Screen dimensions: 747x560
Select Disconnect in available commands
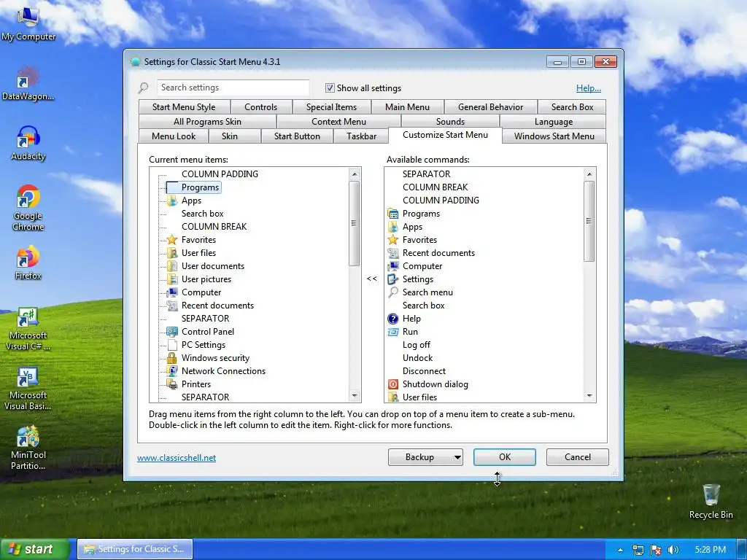[x=424, y=371]
